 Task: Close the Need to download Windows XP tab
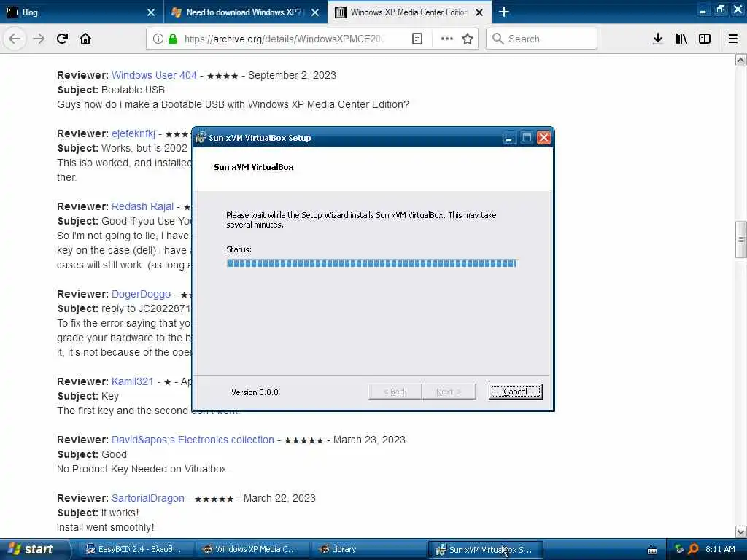tap(315, 12)
